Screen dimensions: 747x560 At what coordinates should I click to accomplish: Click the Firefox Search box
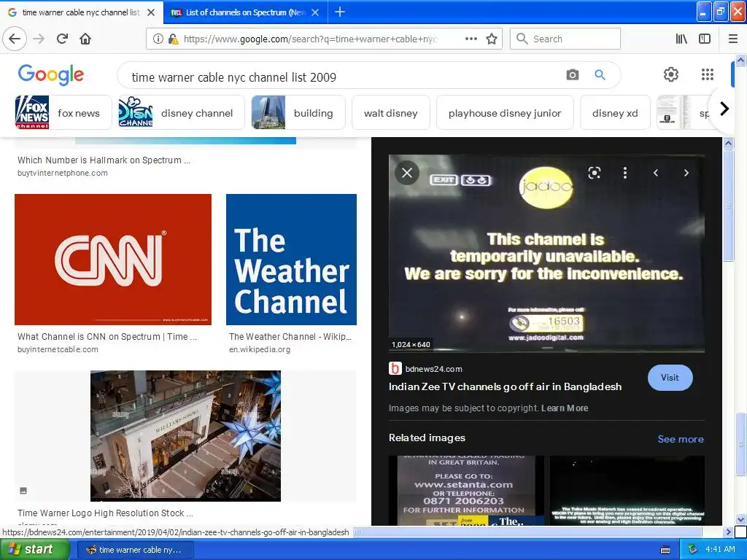point(565,39)
